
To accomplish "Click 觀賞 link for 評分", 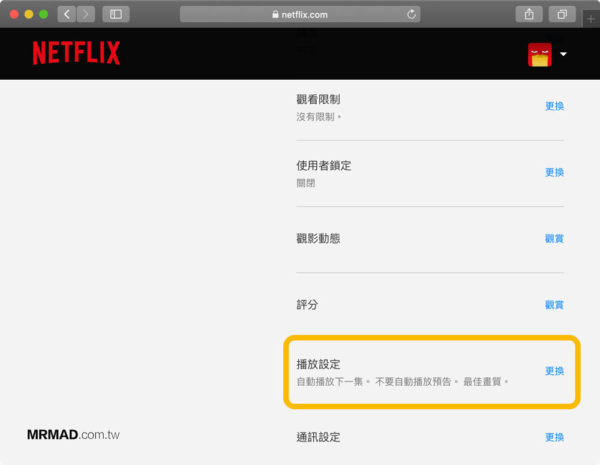I will click(554, 304).
